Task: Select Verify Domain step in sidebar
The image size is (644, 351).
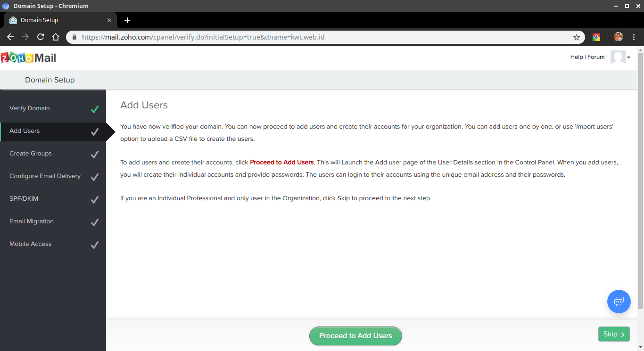Action: coord(30,108)
